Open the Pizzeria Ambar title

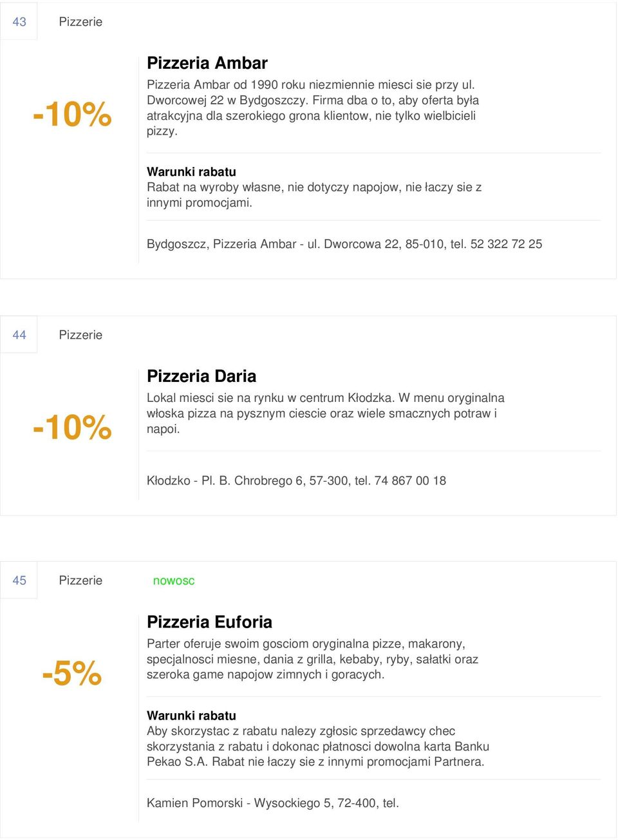[x=207, y=63]
